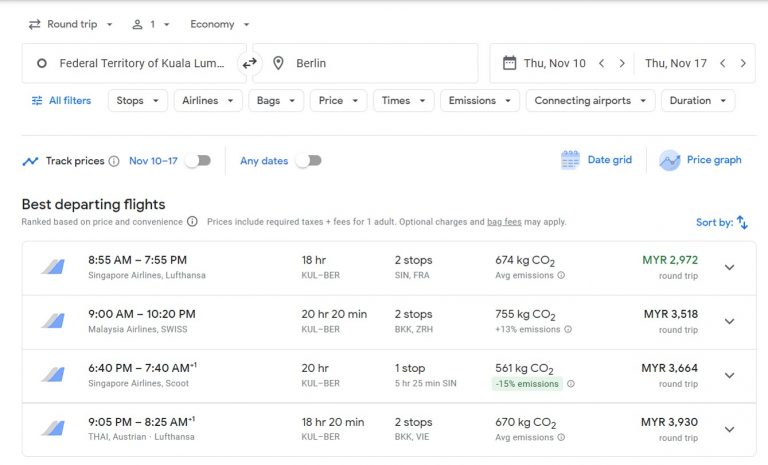Open the Date grid view
This screenshot has height=465, width=768.
(x=597, y=160)
